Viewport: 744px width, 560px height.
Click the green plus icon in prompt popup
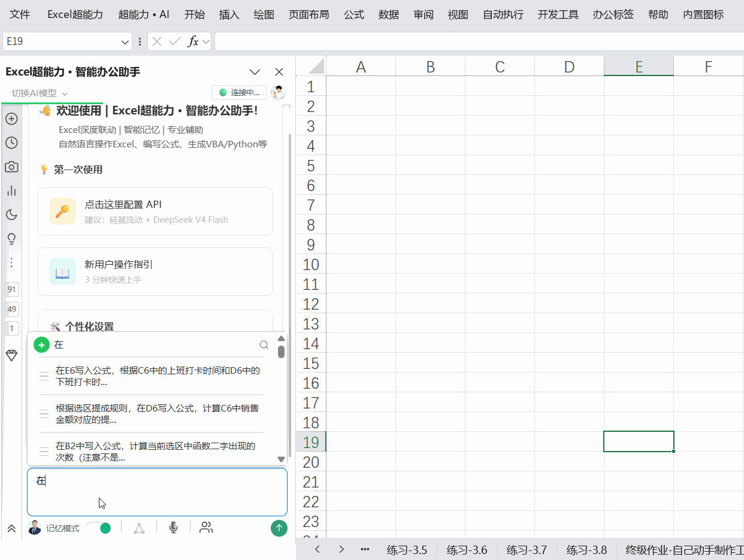point(41,345)
